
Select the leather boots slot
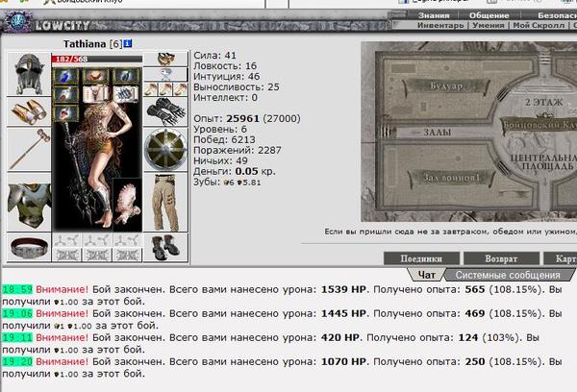(165, 247)
